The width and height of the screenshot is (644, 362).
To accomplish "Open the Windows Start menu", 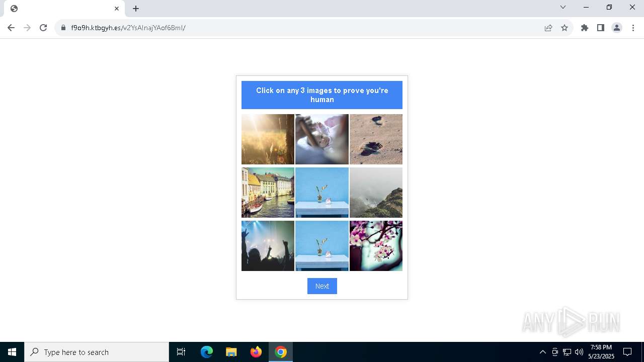I will tap(12, 352).
